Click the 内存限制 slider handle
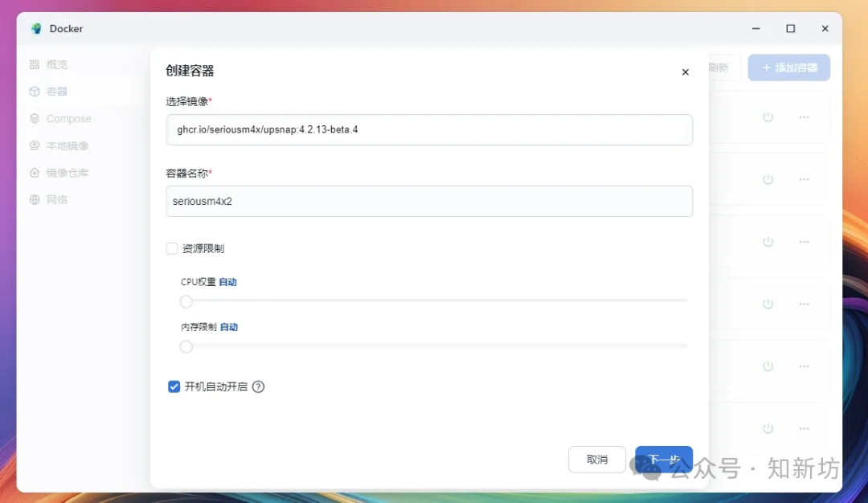Image resolution: width=868 pixels, height=503 pixels. tap(186, 347)
